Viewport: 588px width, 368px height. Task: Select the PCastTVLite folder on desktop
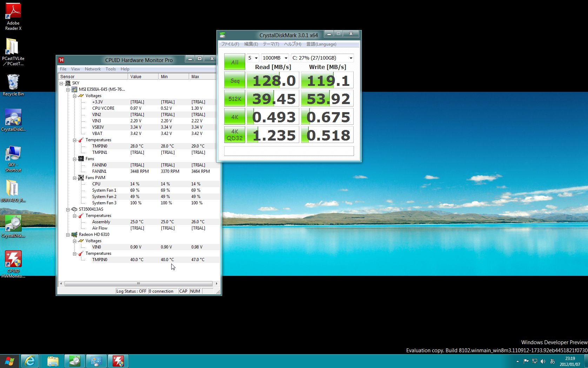[13, 52]
